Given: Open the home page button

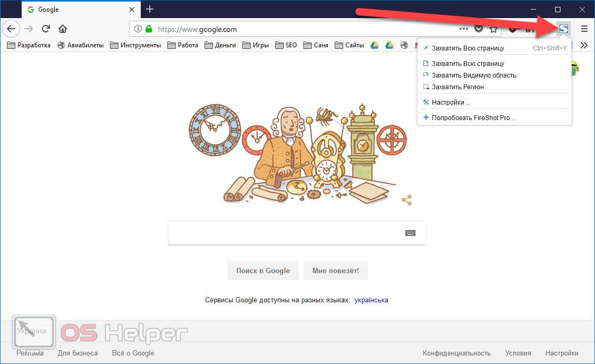Looking at the screenshot, I should tap(63, 29).
